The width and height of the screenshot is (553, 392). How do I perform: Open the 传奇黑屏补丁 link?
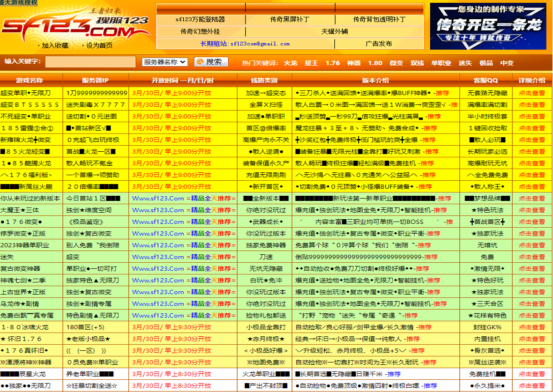pyautogui.click(x=290, y=20)
